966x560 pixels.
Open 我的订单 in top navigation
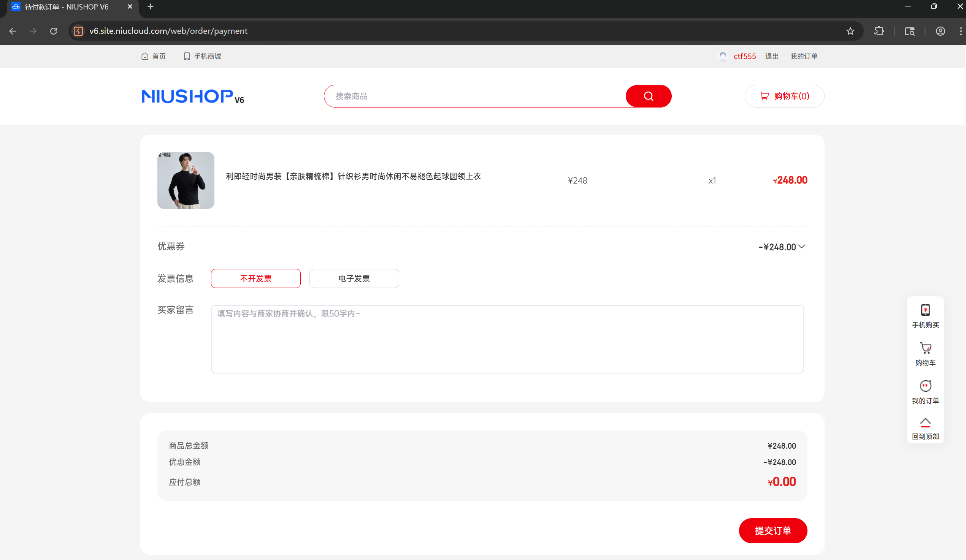pos(803,56)
